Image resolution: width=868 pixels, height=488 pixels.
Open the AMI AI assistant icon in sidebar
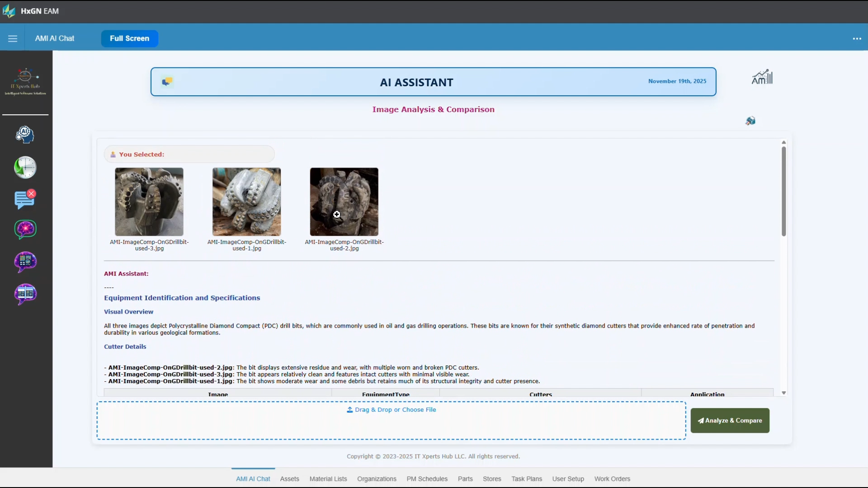click(x=25, y=134)
